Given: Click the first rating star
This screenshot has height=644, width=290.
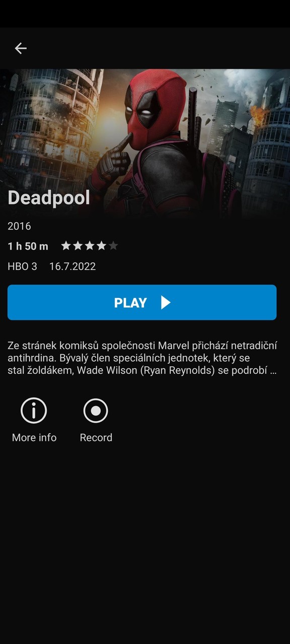Looking at the screenshot, I should tap(66, 246).
